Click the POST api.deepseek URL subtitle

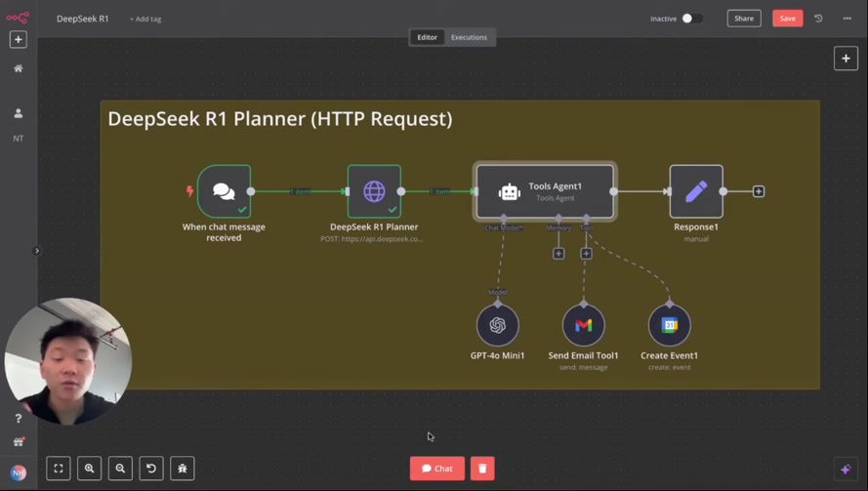371,239
